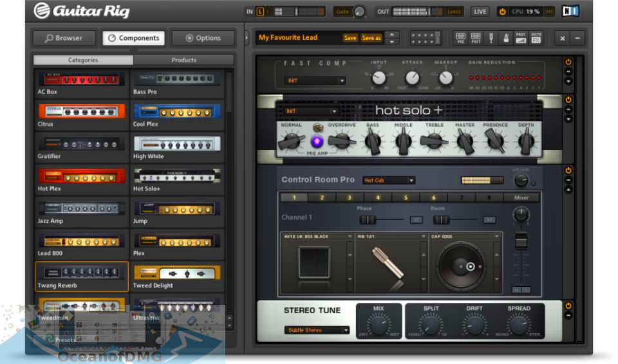Show the Tapedeck POST module
This screenshot has width=618, height=364.
476,38
